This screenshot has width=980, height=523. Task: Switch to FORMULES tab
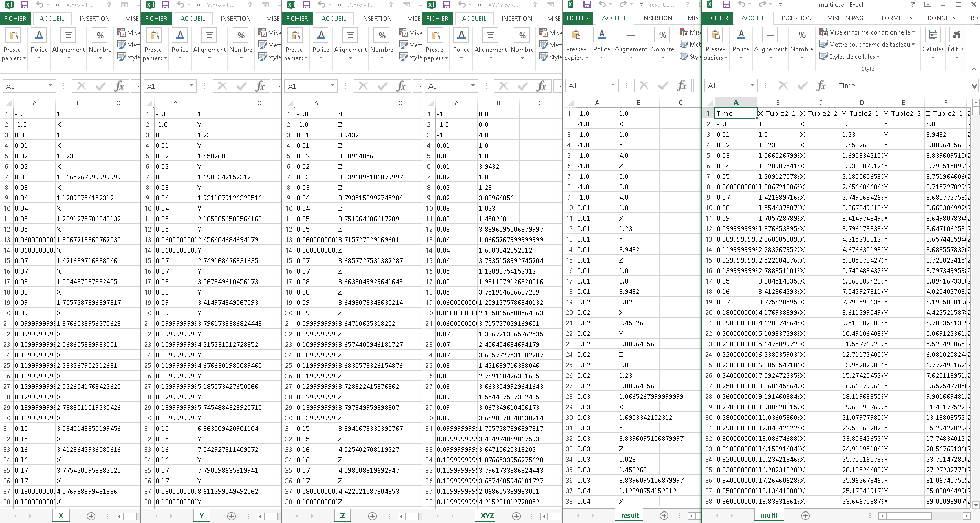pyautogui.click(x=897, y=18)
